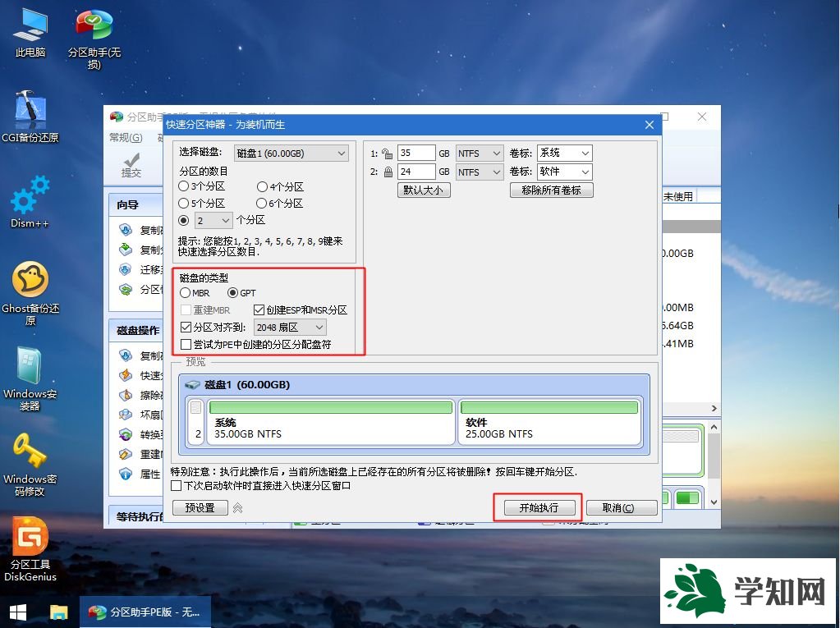Select 坏扇区检测 disk operation

pos(149,415)
